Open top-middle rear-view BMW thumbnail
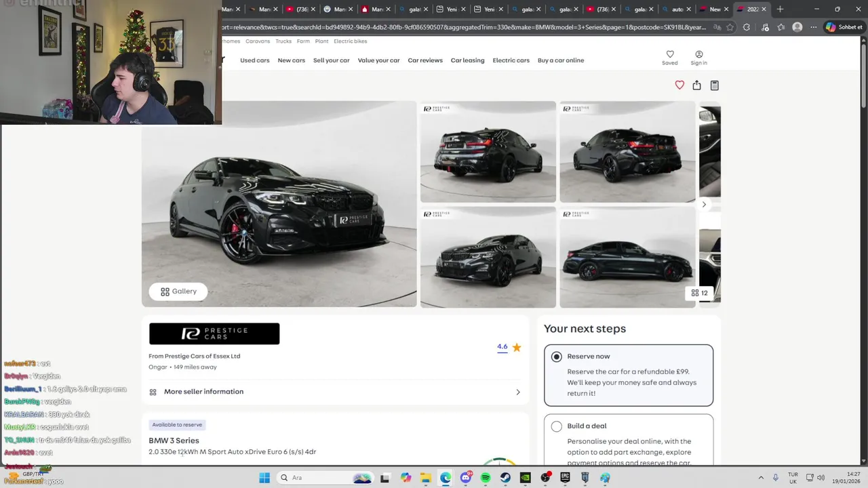Viewport: 868px width, 488px height. point(488,152)
